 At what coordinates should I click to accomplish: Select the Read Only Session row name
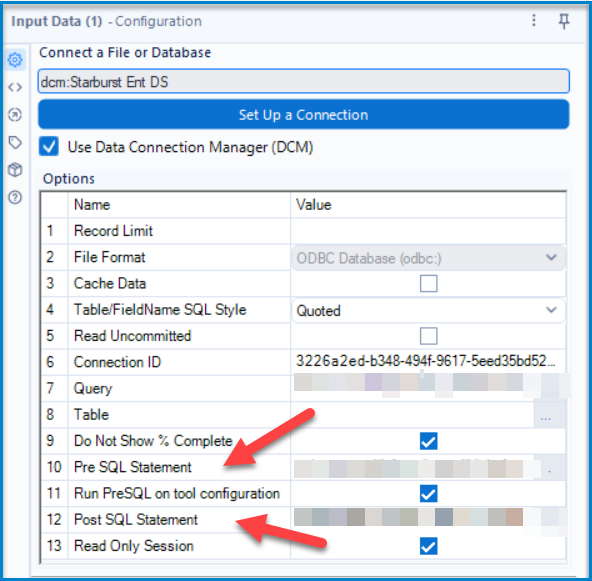click(x=134, y=546)
